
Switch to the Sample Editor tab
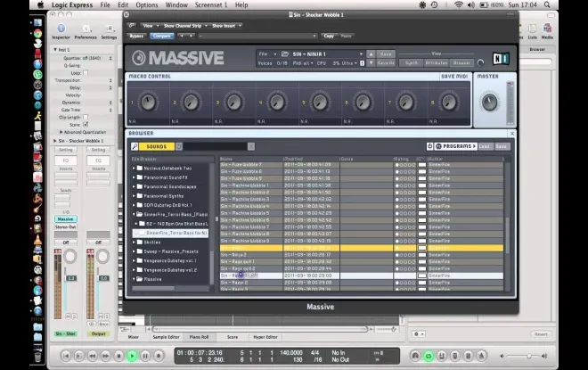pyautogui.click(x=166, y=337)
